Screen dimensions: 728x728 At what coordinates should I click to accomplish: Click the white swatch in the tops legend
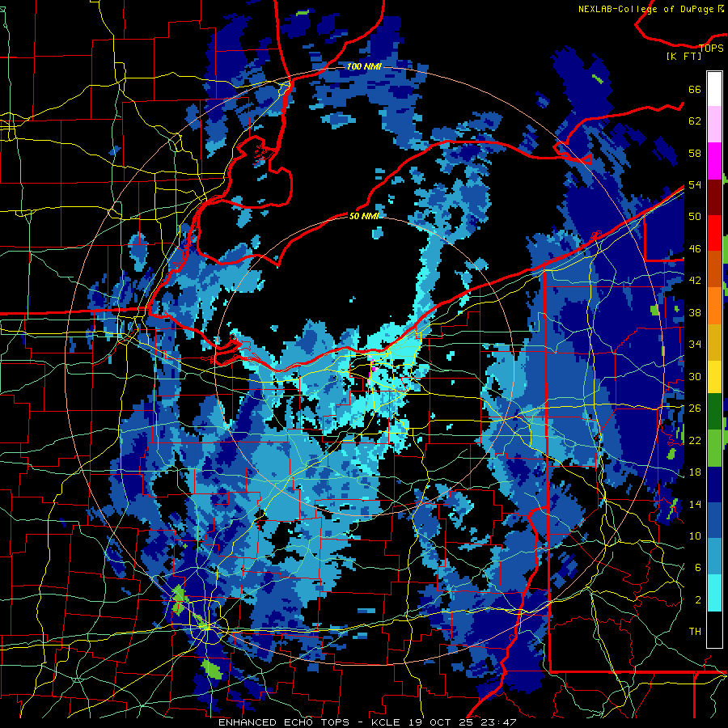coord(714,89)
